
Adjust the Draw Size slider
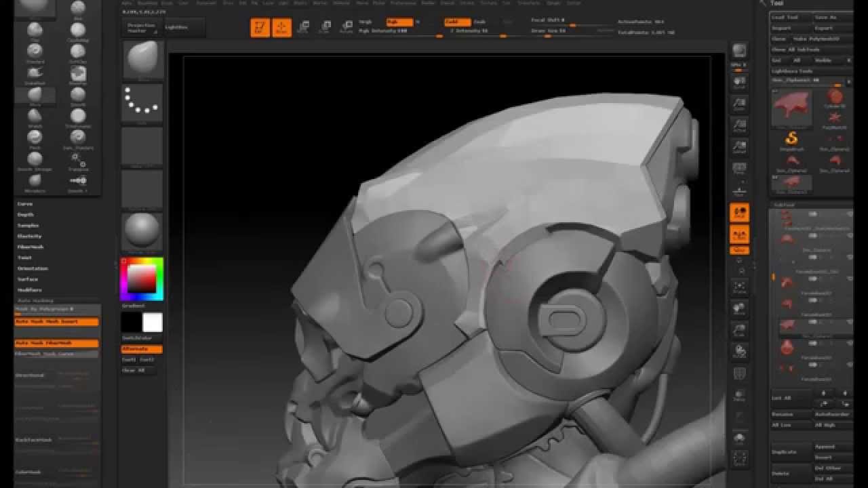(x=572, y=31)
